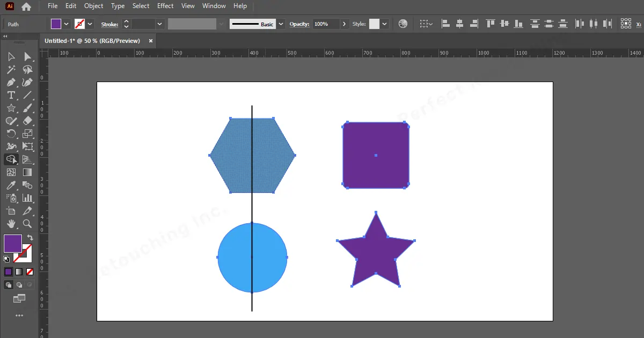Open the Object menu

93,6
